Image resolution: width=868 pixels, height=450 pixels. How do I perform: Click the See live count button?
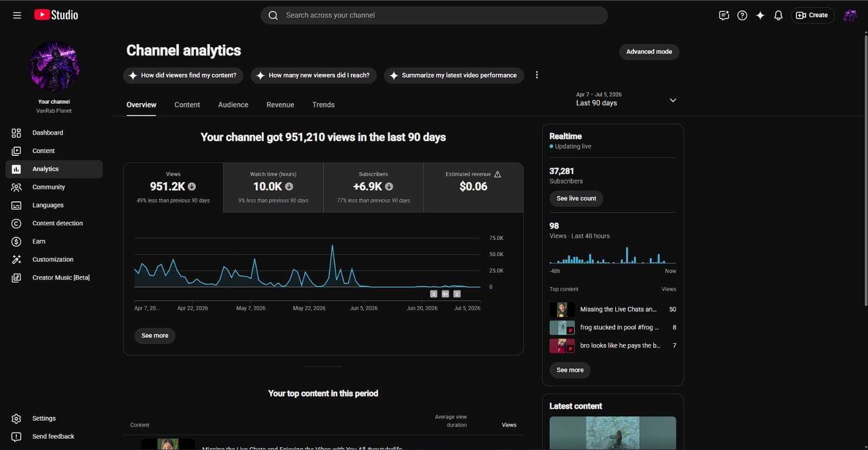[576, 199]
